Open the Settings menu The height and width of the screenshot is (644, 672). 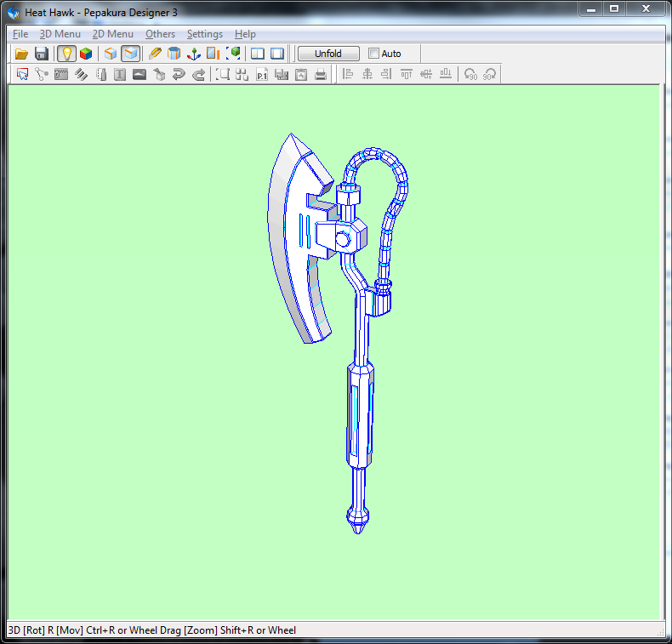pyautogui.click(x=205, y=34)
